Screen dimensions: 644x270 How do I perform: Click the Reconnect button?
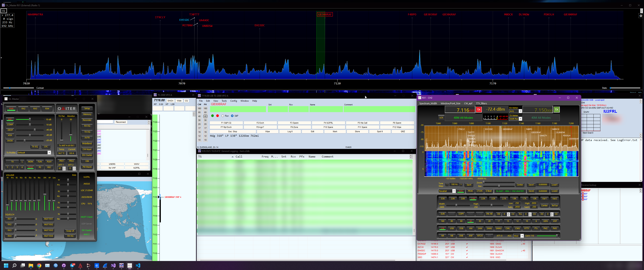pyautogui.click(x=121, y=122)
